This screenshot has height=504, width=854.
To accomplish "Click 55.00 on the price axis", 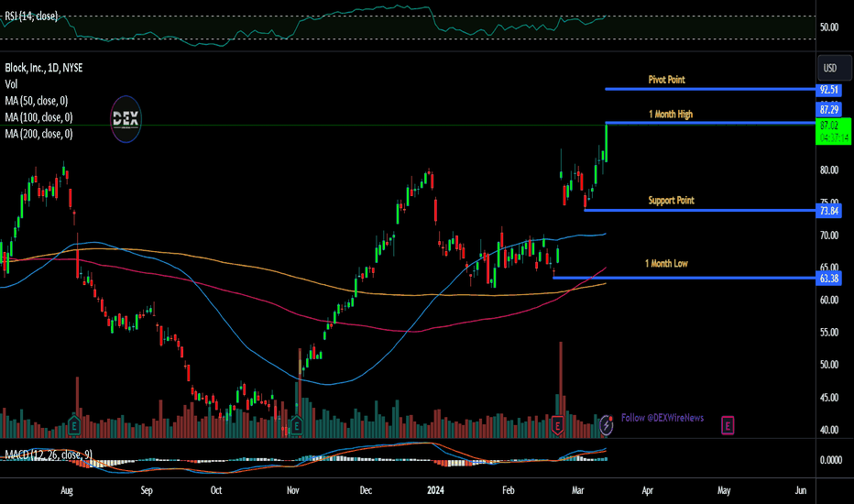I will click(829, 333).
